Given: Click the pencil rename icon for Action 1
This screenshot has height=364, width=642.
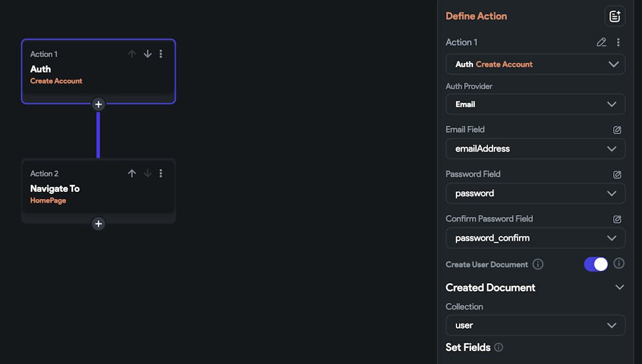Looking at the screenshot, I should point(601,42).
